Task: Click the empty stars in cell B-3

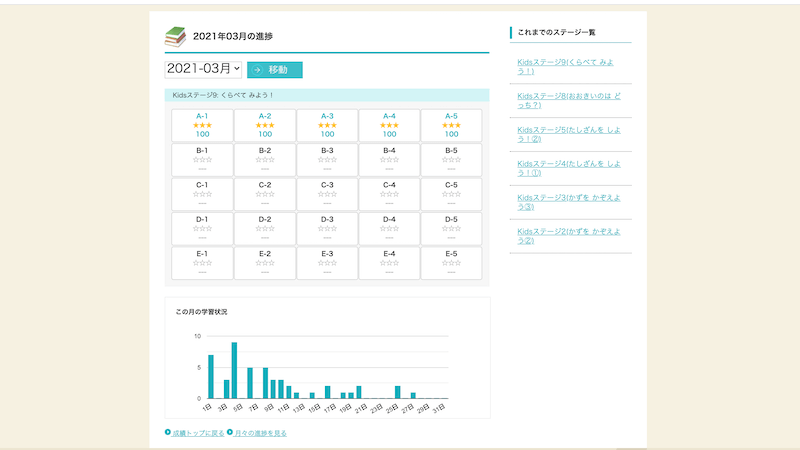Action: [x=327, y=160]
